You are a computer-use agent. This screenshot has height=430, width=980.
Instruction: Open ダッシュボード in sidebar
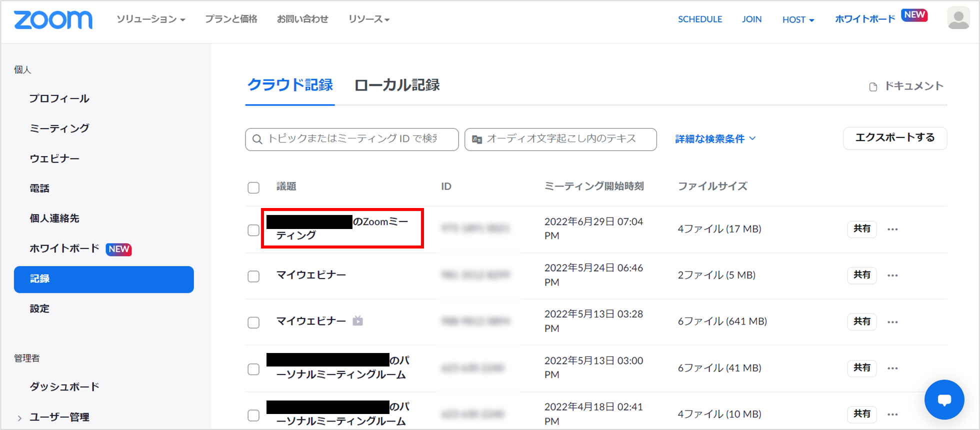tap(64, 386)
